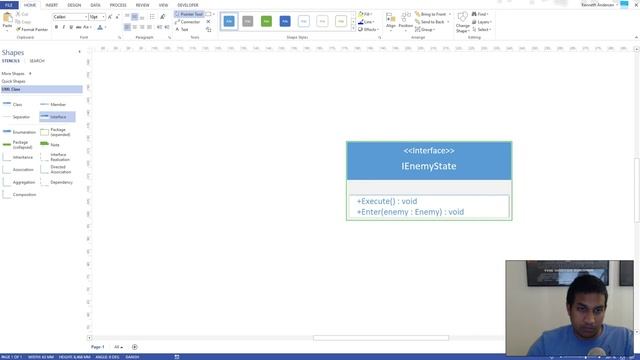Select the Package (expanded) shape
This screenshot has height=360, width=640.
pyautogui.click(x=56, y=132)
